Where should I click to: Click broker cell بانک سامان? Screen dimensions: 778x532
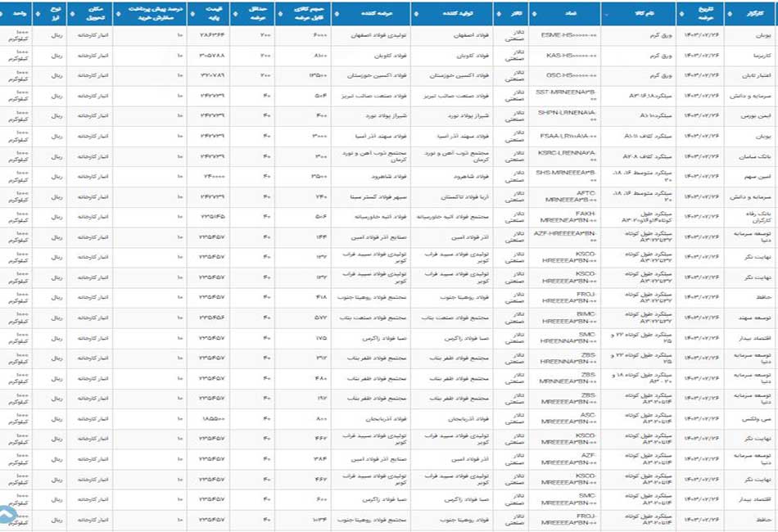point(751,156)
